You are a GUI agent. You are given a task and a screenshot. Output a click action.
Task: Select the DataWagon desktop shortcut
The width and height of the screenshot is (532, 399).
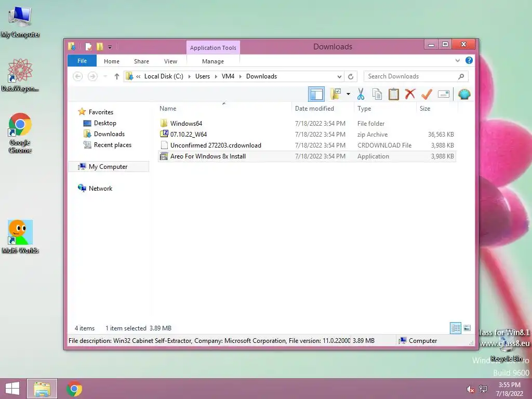pyautogui.click(x=20, y=75)
